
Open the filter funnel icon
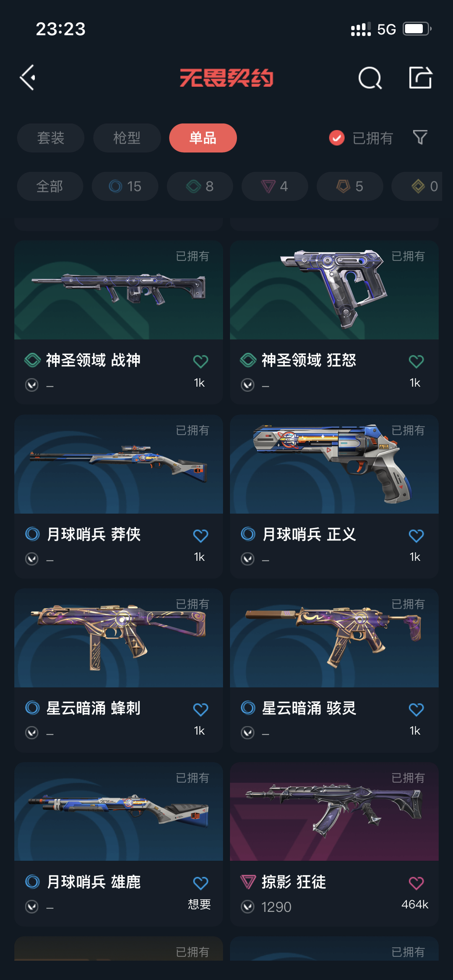point(420,138)
